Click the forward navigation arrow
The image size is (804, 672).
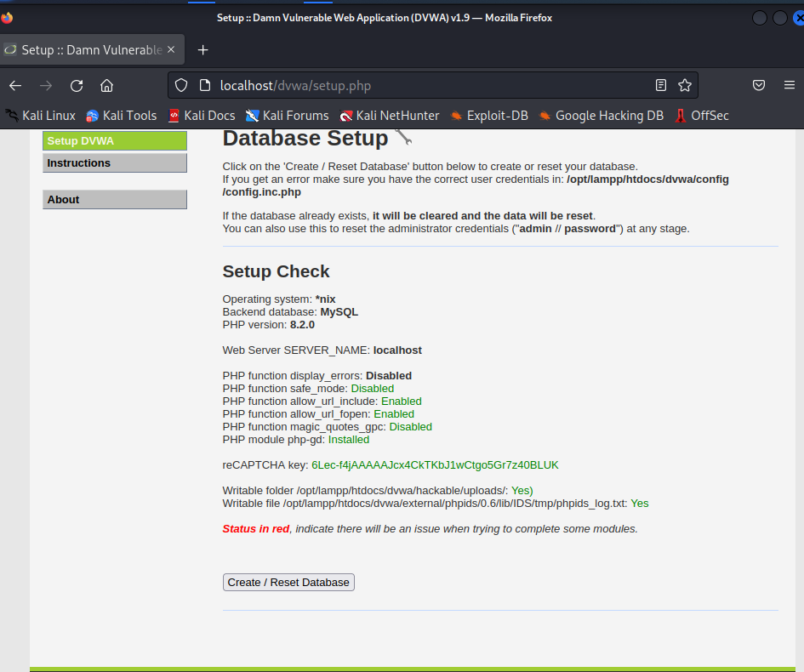coord(46,86)
